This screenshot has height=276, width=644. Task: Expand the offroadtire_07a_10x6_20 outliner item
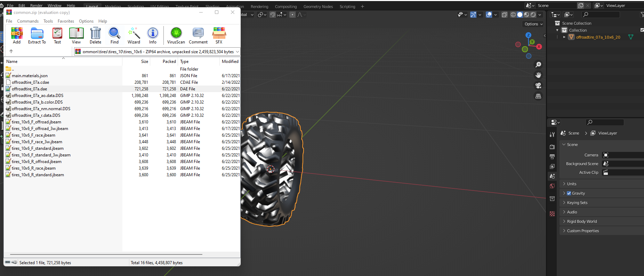point(564,37)
